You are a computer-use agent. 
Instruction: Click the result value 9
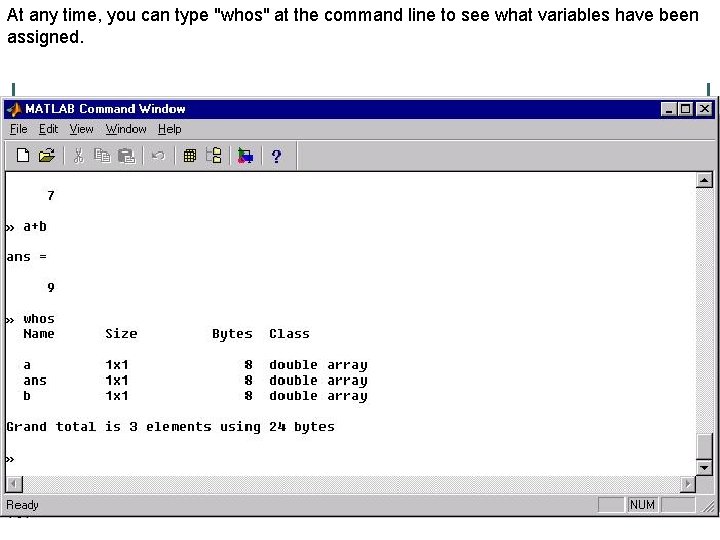[51, 287]
